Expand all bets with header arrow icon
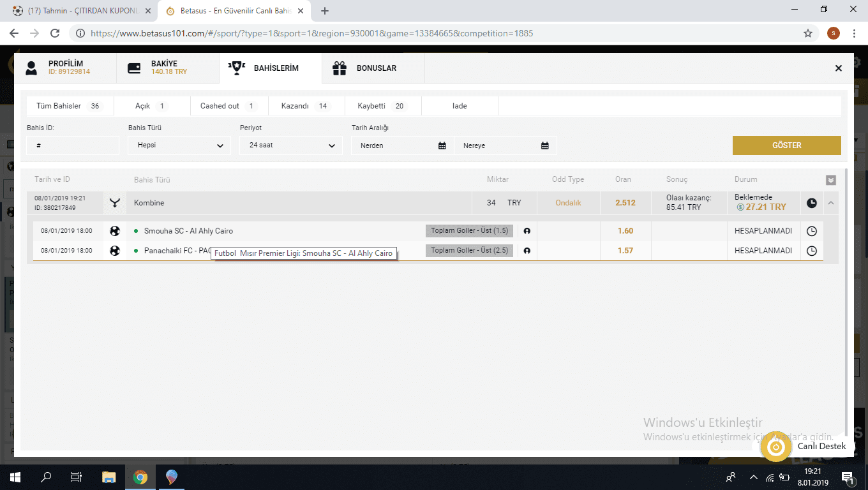This screenshot has width=868, height=490. coord(830,180)
